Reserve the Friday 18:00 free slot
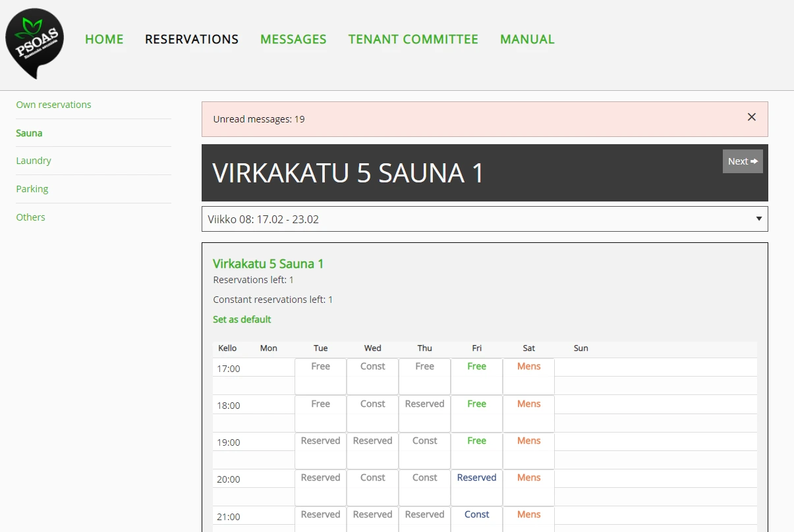This screenshot has height=532, width=794. tap(477, 413)
